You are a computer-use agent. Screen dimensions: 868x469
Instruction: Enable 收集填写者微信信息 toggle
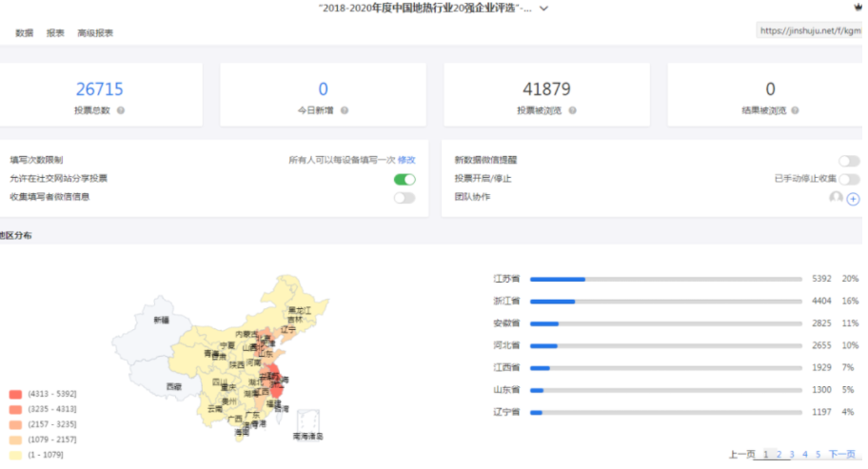404,198
